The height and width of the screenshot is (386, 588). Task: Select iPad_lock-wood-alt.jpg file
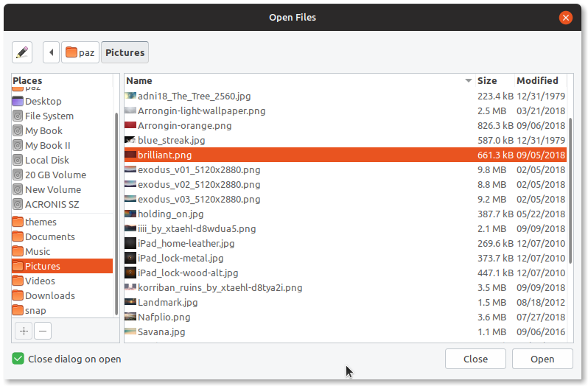(345, 273)
